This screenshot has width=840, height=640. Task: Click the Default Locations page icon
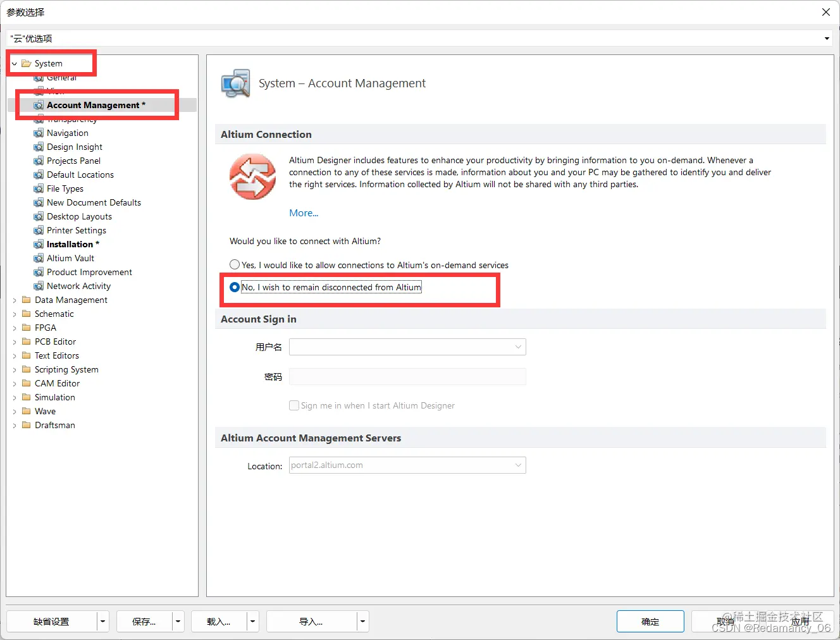click(x=39, y=175)
